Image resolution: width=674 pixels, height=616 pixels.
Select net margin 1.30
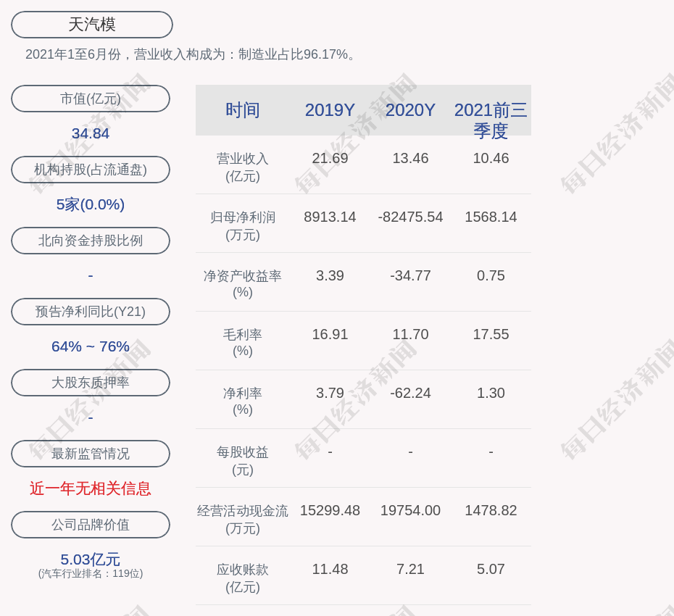(491, 393)
